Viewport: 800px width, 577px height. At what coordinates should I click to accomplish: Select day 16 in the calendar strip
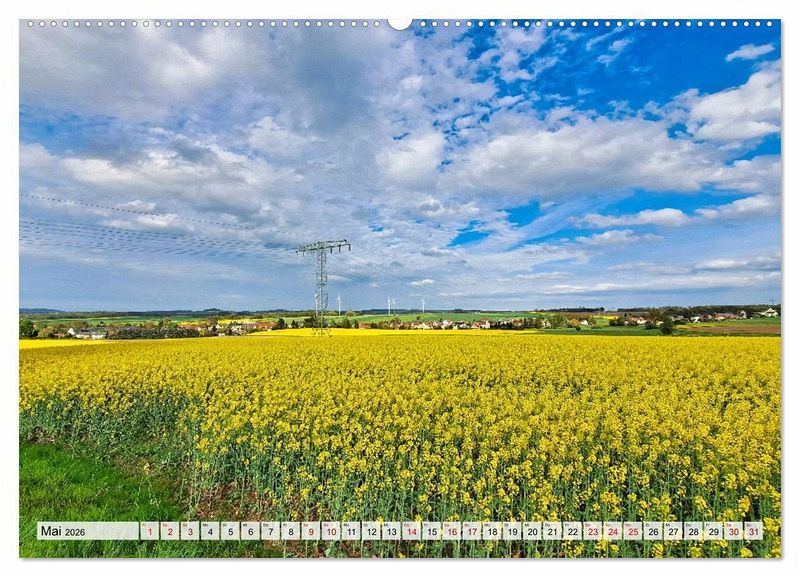452,531
